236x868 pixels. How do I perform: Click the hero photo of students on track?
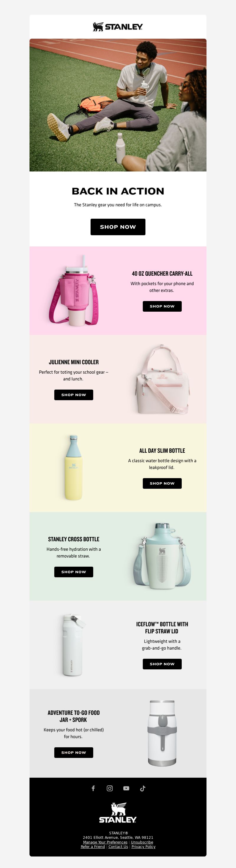pos(118,105)
